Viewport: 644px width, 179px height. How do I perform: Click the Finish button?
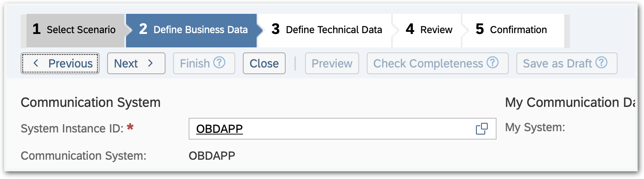[x=195, y=63]
